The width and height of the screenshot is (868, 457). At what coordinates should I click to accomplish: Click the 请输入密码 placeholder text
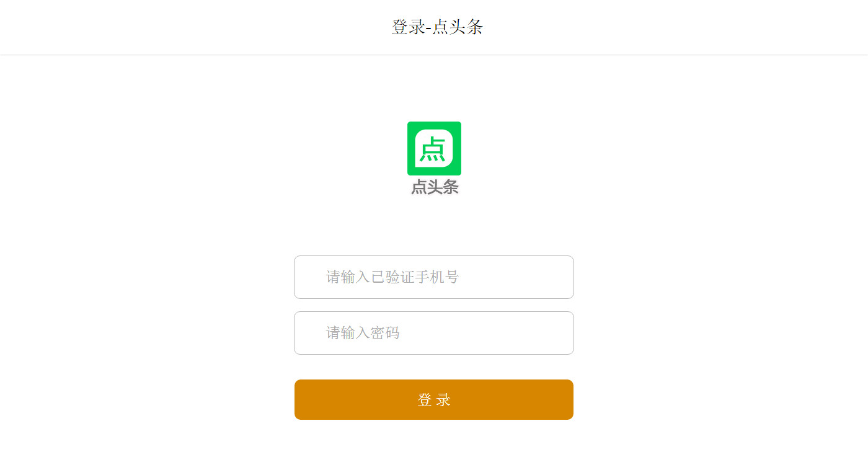click(363, 333)
